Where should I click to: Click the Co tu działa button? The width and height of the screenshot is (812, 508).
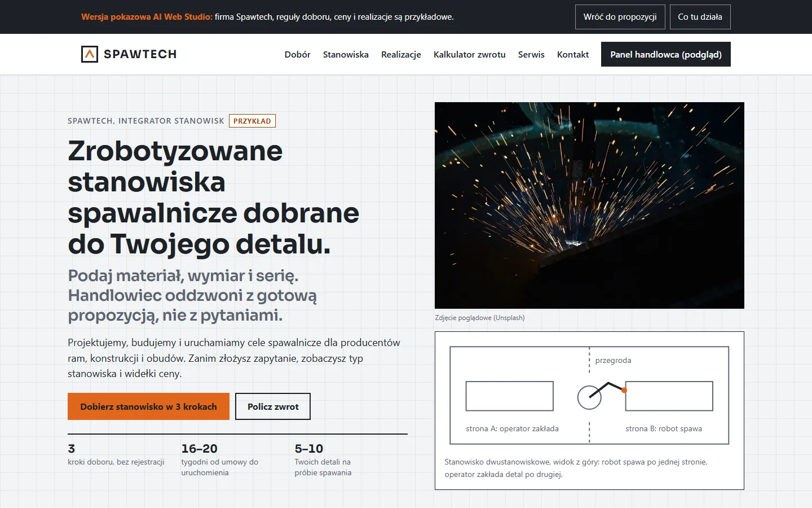[700, 17]
